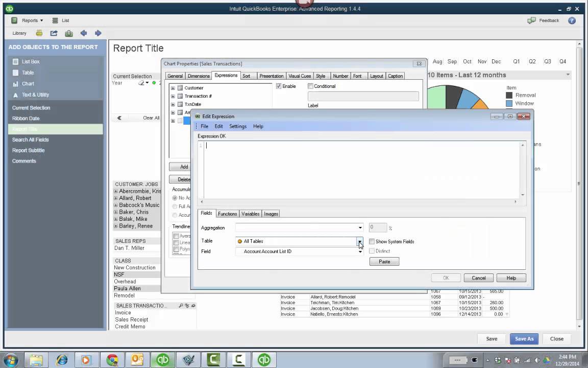The image size is (588, 368).
Task: Click Close button at bottom right
Action: point(556,339)
